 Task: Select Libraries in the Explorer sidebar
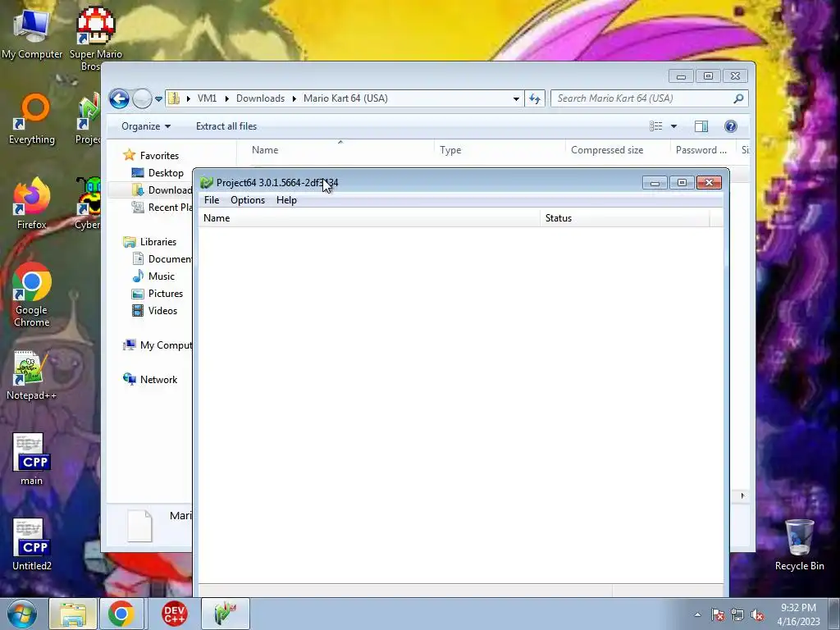158,242
